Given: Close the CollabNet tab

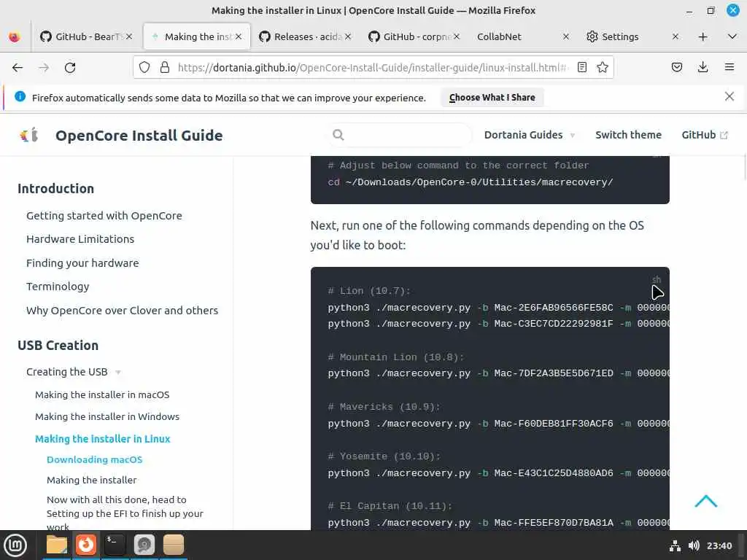Looking at the screenshot, I should tap(565, 36).
